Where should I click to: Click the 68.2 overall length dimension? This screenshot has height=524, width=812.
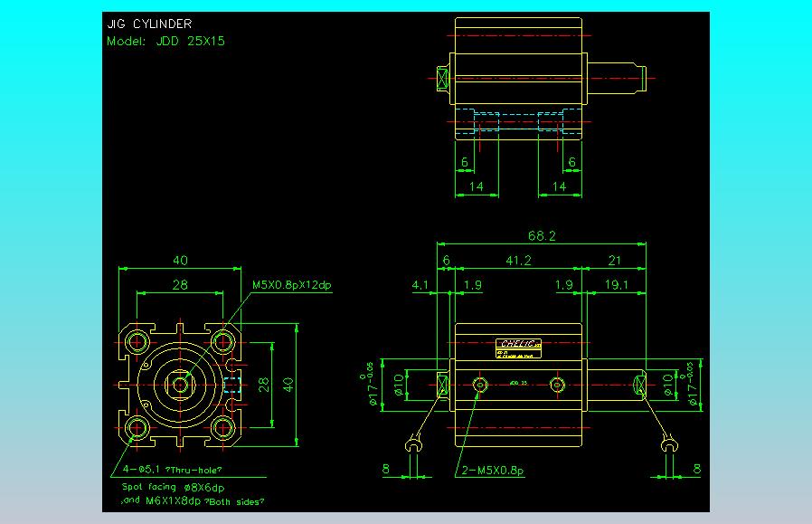click(542, 236)
